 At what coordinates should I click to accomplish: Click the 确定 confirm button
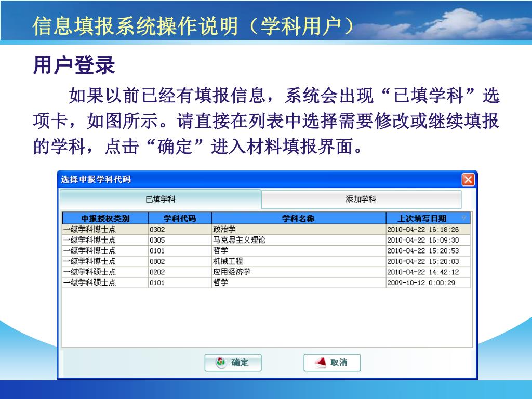coord(233,363)
